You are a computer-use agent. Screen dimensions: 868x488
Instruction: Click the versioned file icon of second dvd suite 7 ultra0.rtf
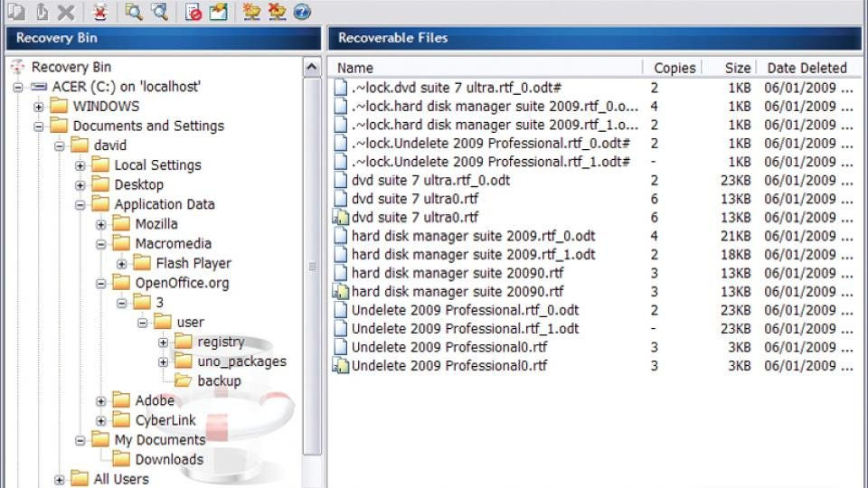coord(341,218)
